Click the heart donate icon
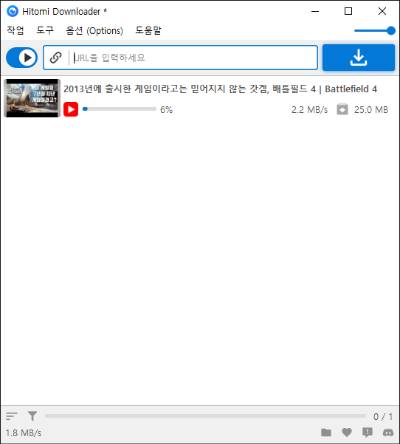Image resolution: width=400 pixels, height=444 pixels. click(347, 433)
